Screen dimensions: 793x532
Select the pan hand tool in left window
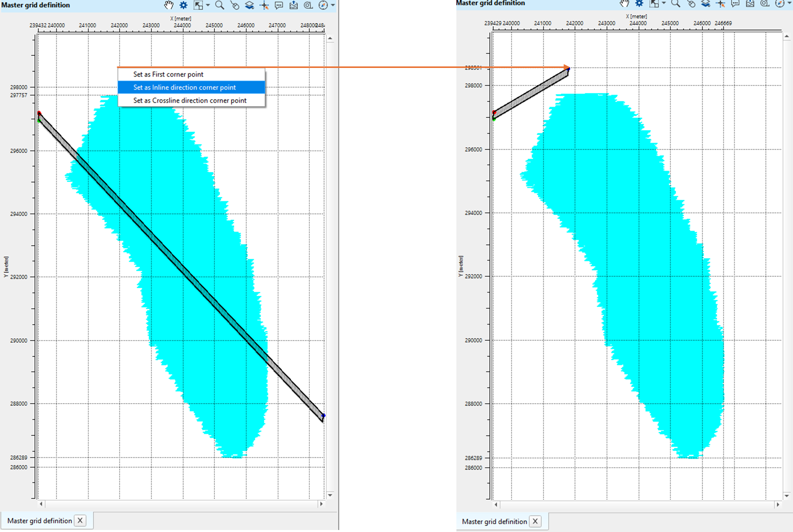(x=169, y=5)
